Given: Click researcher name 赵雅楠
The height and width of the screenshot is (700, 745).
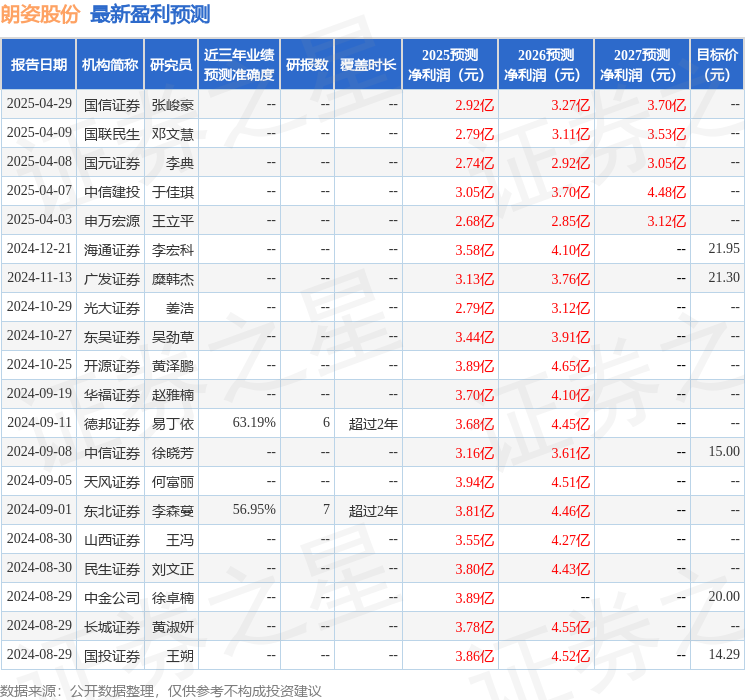Looking at the screenshot, I should 172,395.
